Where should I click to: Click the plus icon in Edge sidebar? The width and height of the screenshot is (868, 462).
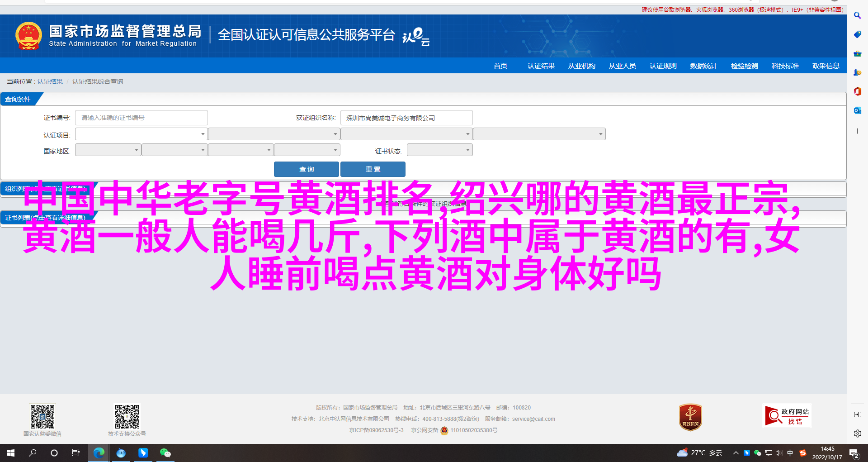point(857,131)
